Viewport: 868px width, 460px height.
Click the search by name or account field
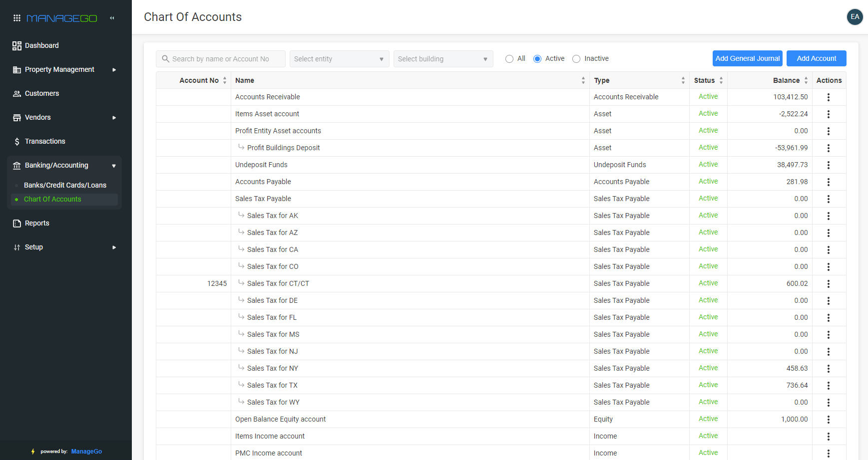pyautogui.click(x=221, y=59)
